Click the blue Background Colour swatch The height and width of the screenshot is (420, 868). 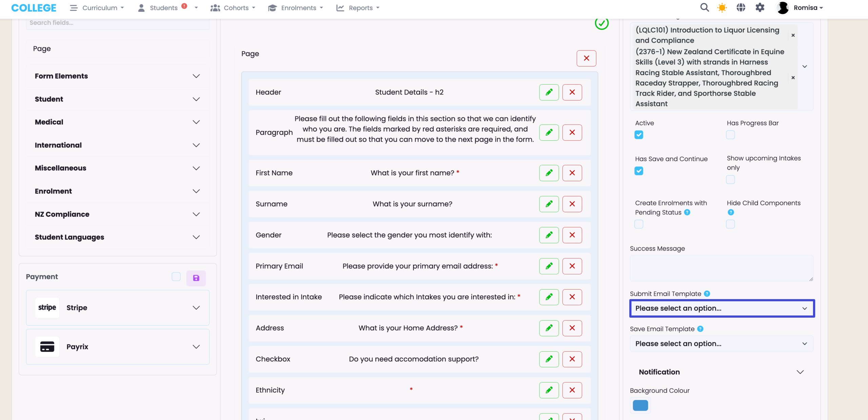tap(640, 405)
